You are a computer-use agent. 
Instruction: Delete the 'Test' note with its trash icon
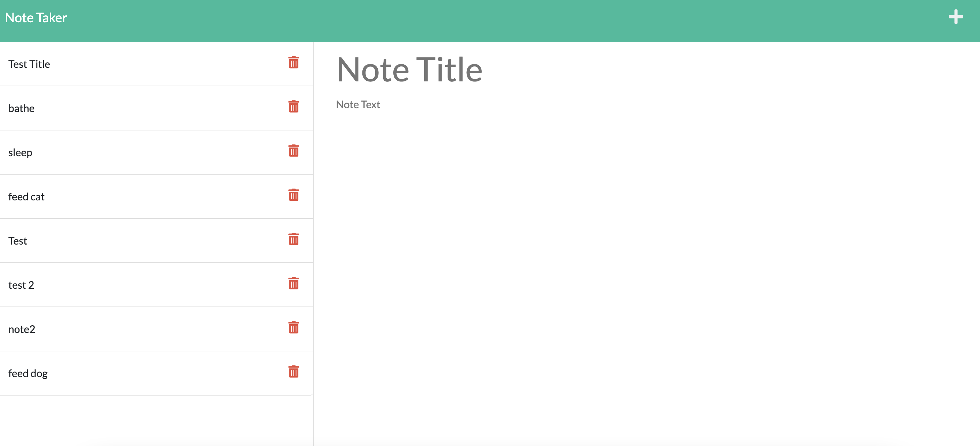click(294, 239)
